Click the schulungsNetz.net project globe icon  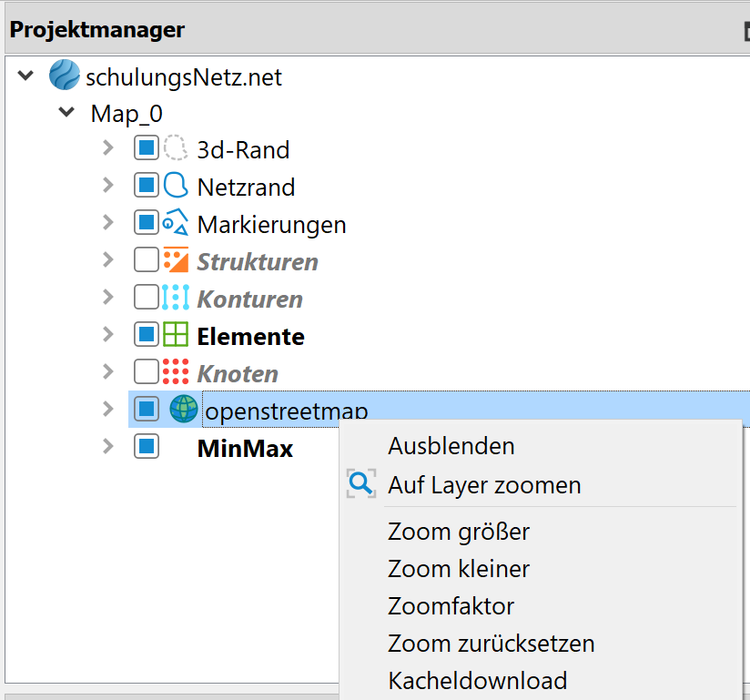click(65, 76)
